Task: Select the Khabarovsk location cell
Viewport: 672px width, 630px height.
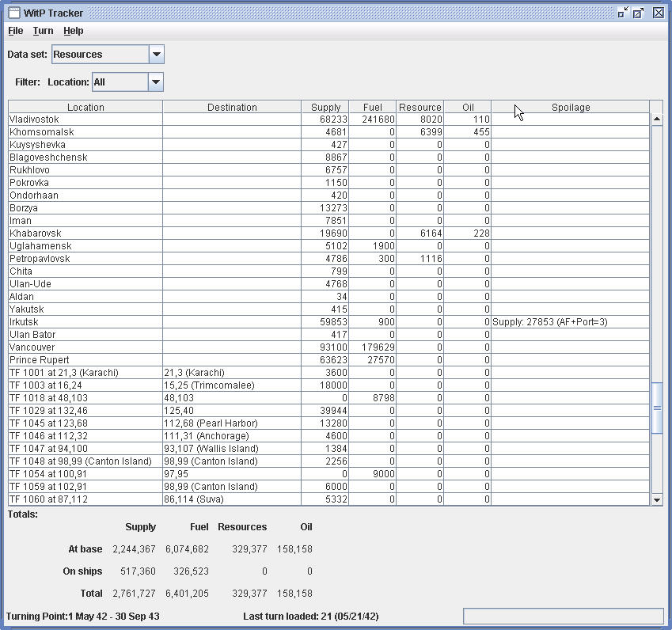Action: coord(85,233)
